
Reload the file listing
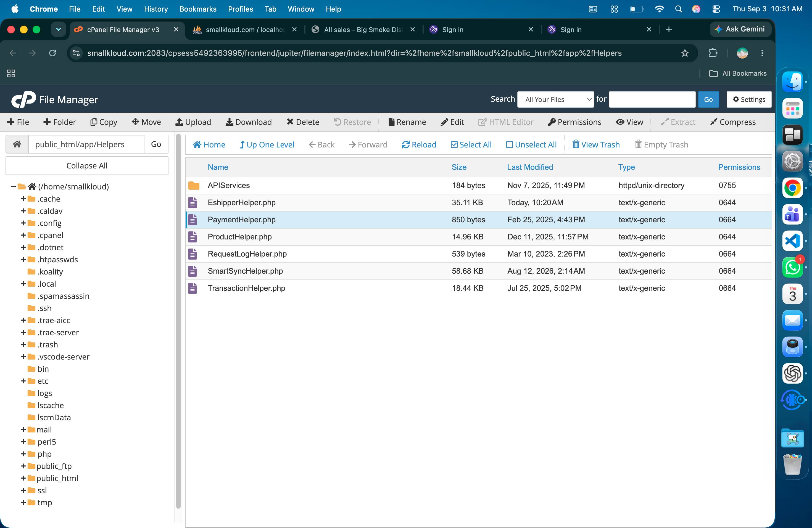(419, 145)
